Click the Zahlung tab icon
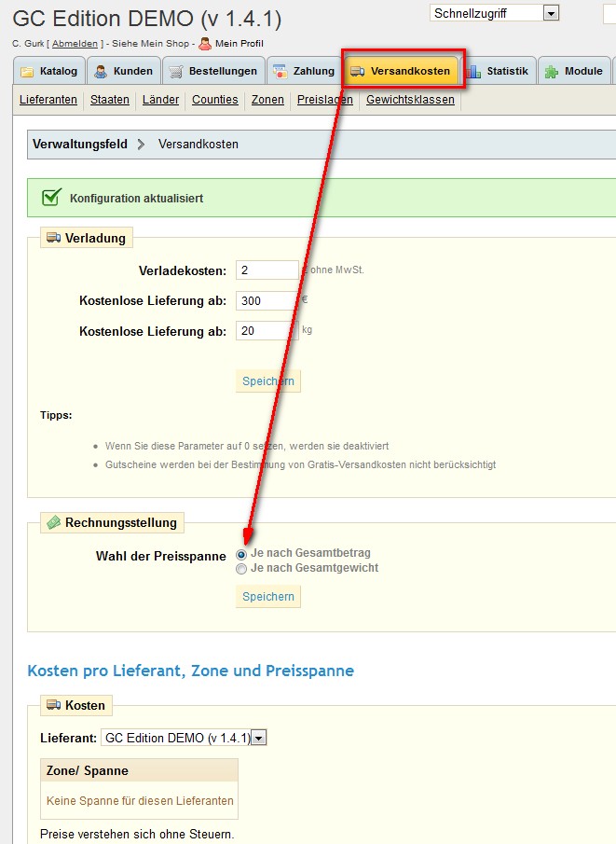The image size is (616, 844). point(280,72)
